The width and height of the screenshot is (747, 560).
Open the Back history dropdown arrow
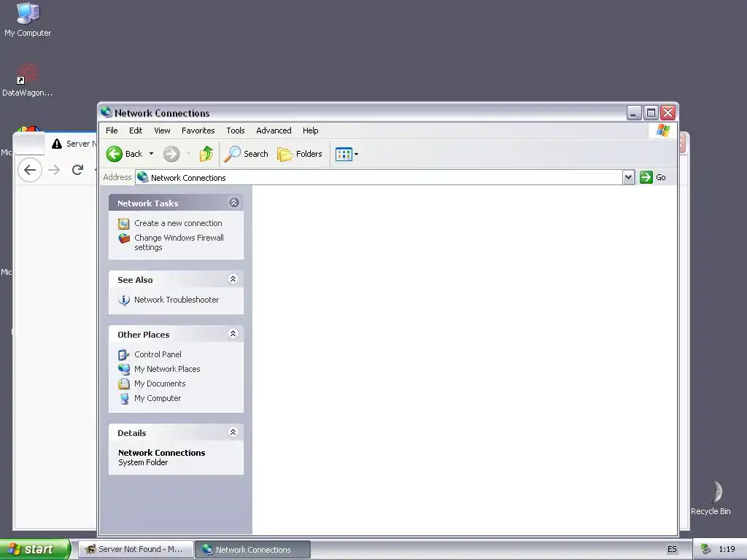152,154
